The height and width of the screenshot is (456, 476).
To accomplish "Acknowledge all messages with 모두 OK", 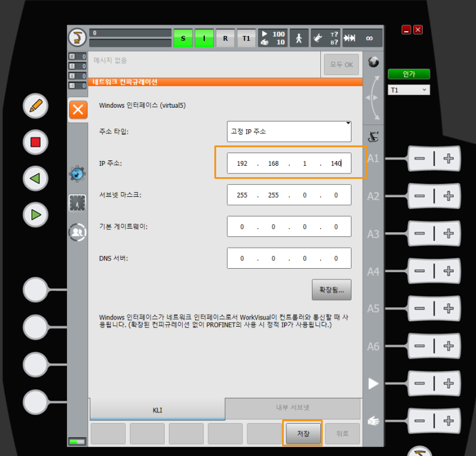I will pyautogui.click(x=341, y=65).
